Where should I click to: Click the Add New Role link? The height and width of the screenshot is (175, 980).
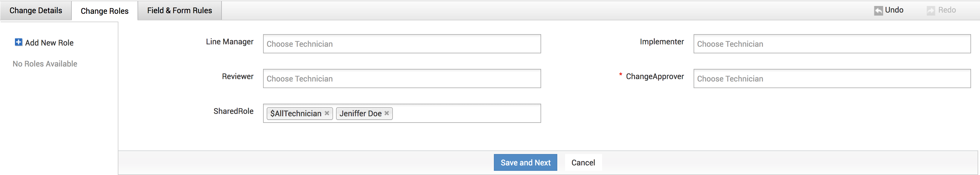(49, 43)
